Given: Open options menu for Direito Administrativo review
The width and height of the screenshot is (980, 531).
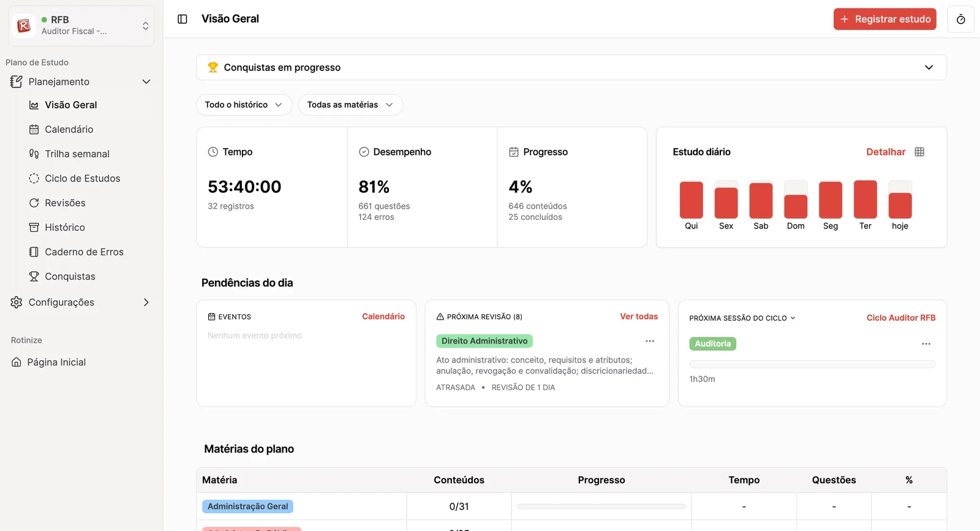Looking at the screenshot, I should click(650, 341).
